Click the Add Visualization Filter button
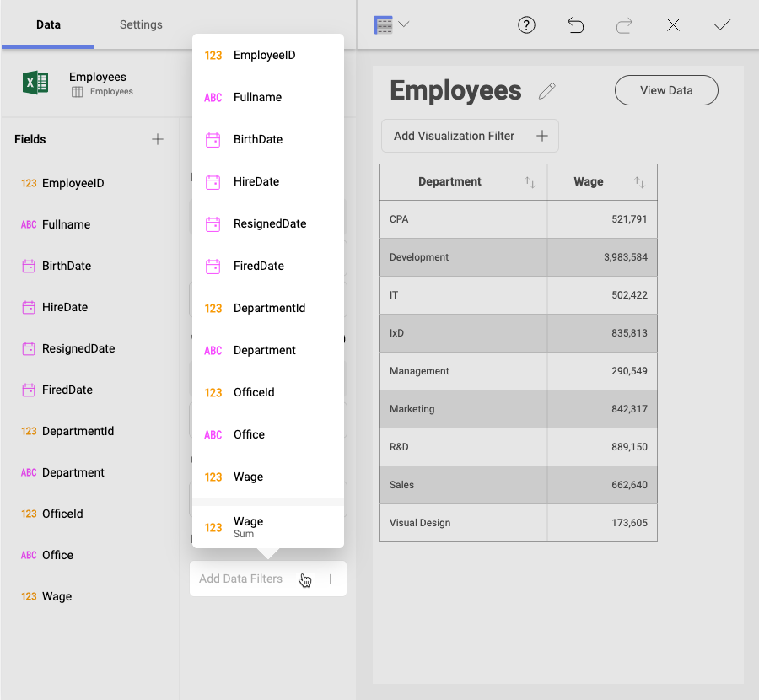Viewport: 759px width, 700px height. coord(470,136)
